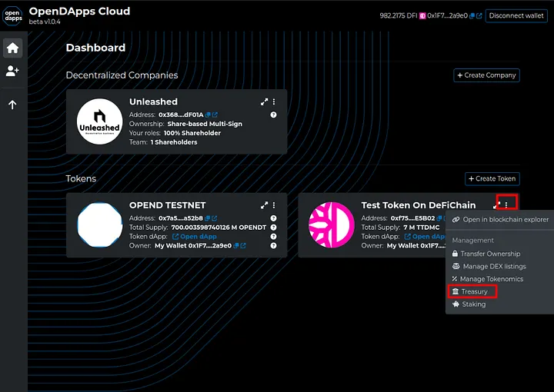Image resolution: width=554 pixels, height=392 pixels.
Task: Copy the wallet address 0x1F7...2a9e0 in header
Action: pos(472,16)
